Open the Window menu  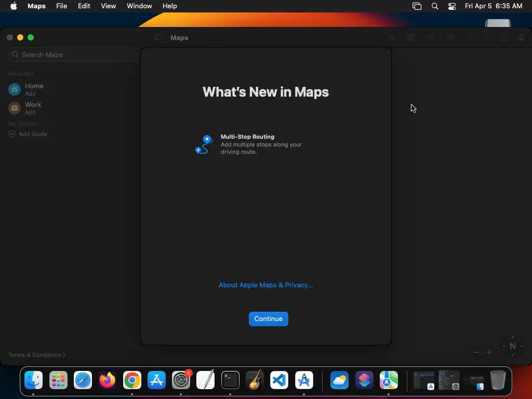pos(139,6)
